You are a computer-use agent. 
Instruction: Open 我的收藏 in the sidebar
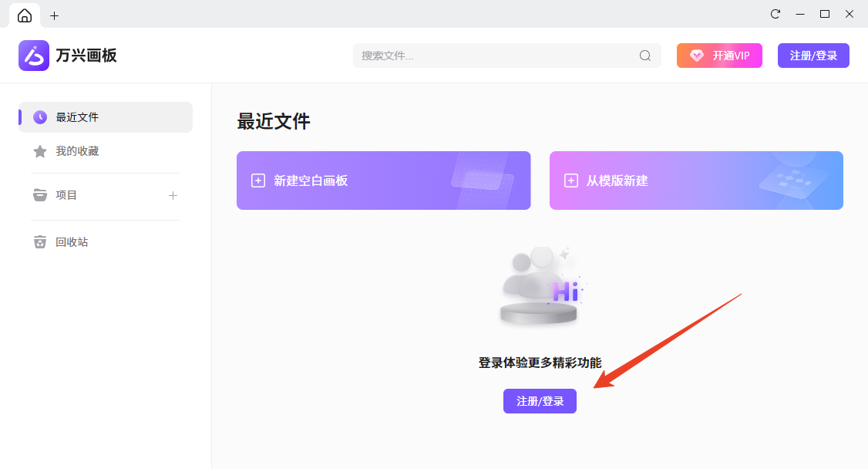pos(77,151)
